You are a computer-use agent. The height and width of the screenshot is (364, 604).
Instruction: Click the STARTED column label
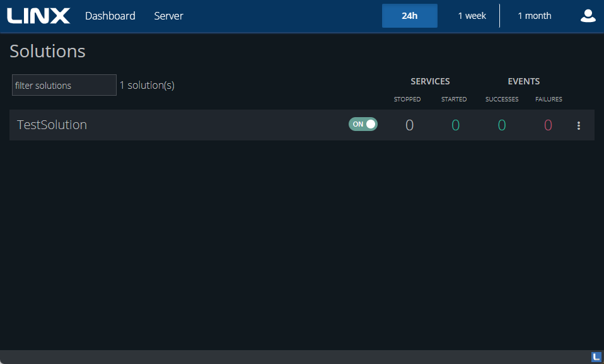pyautogui.click(x=454, y=100)
